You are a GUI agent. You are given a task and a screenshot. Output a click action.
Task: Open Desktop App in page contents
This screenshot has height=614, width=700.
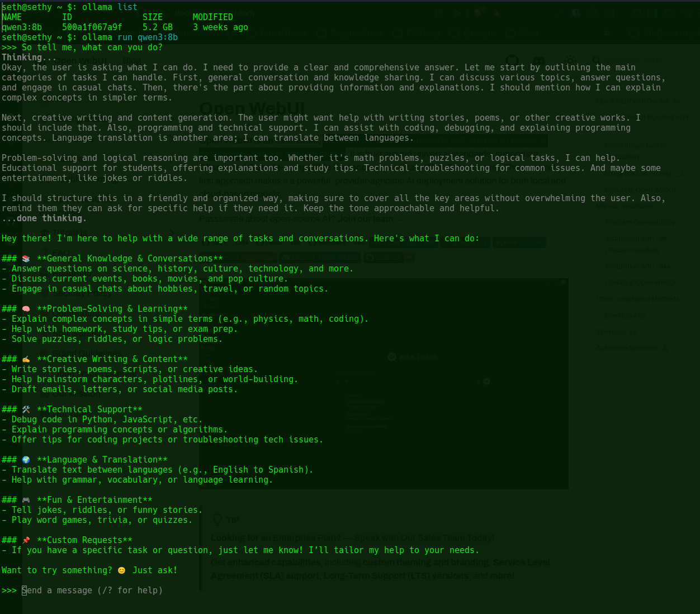pyautogui.click(x=625, y=316)
